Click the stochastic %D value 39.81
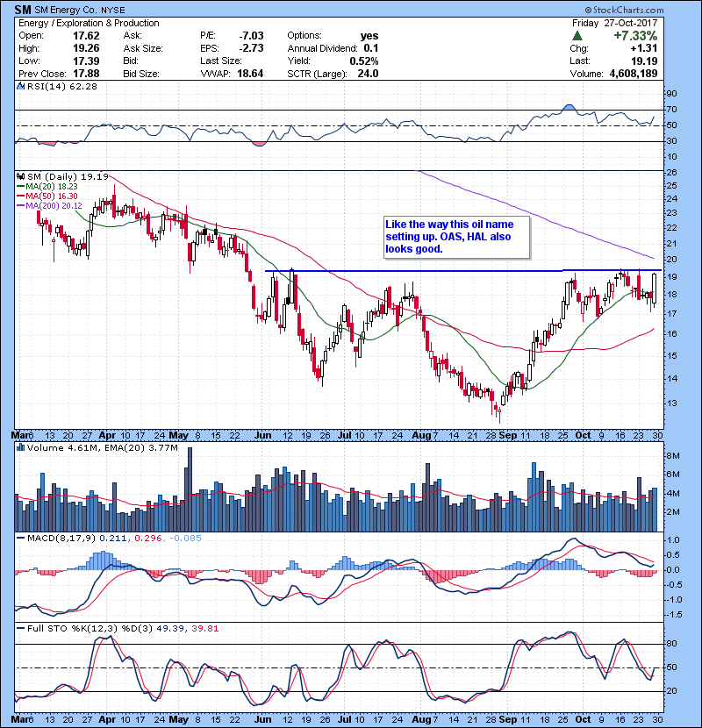702x728 pixels. (x=204, y=628)
